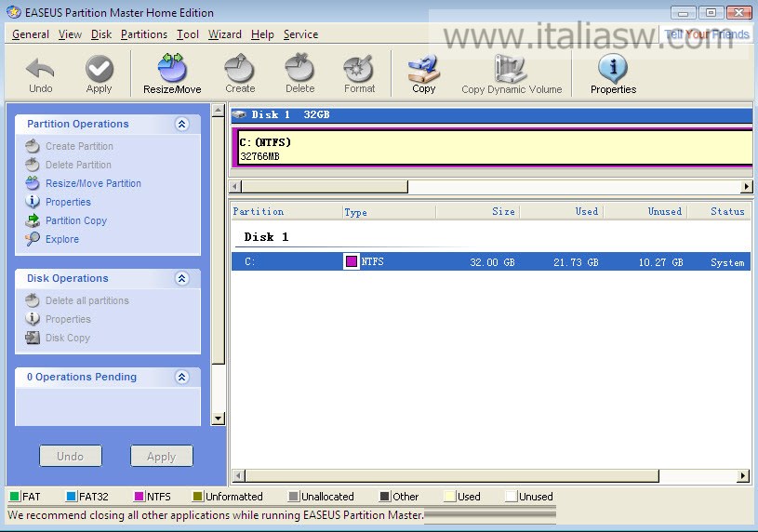Screen dimensions: 758x532
Task: Open the General menu
Action: tap(31, 34)
